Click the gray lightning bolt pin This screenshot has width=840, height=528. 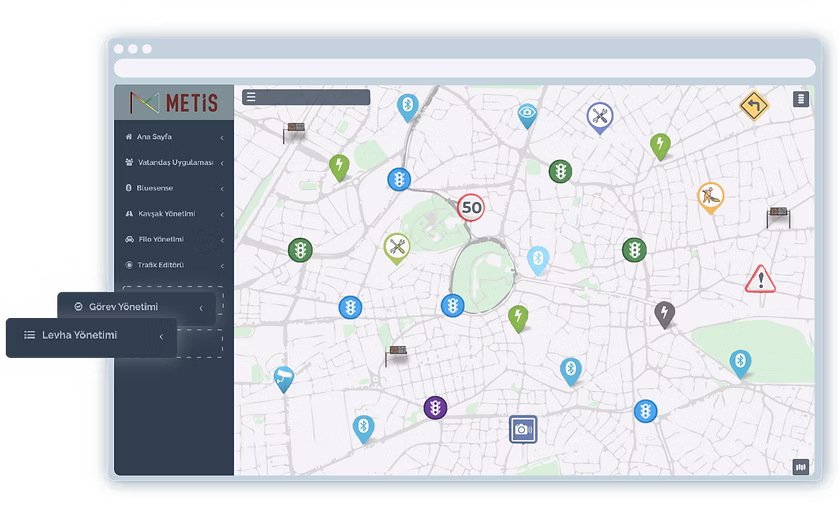[x=664, y=312]
